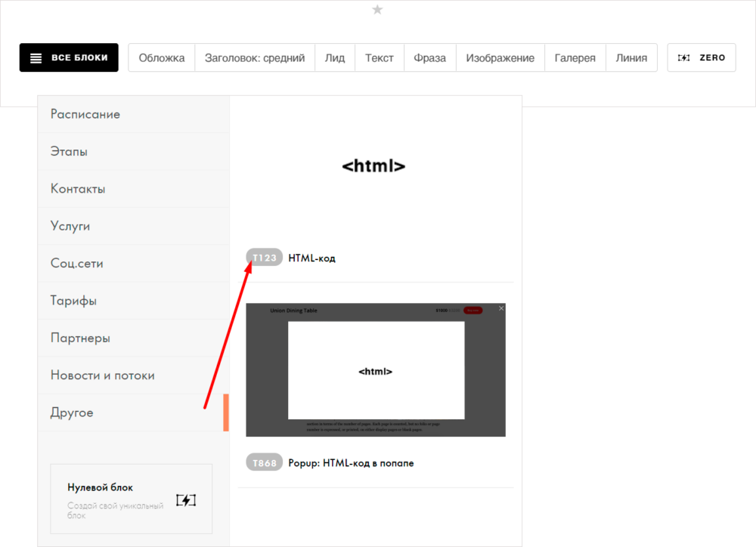Add the Обложка quick block

(162, 57)
